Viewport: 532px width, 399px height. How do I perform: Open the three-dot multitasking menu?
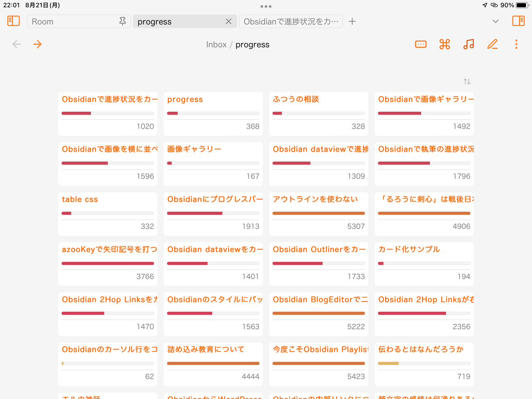pyautogui.click(x=266, y=7)
